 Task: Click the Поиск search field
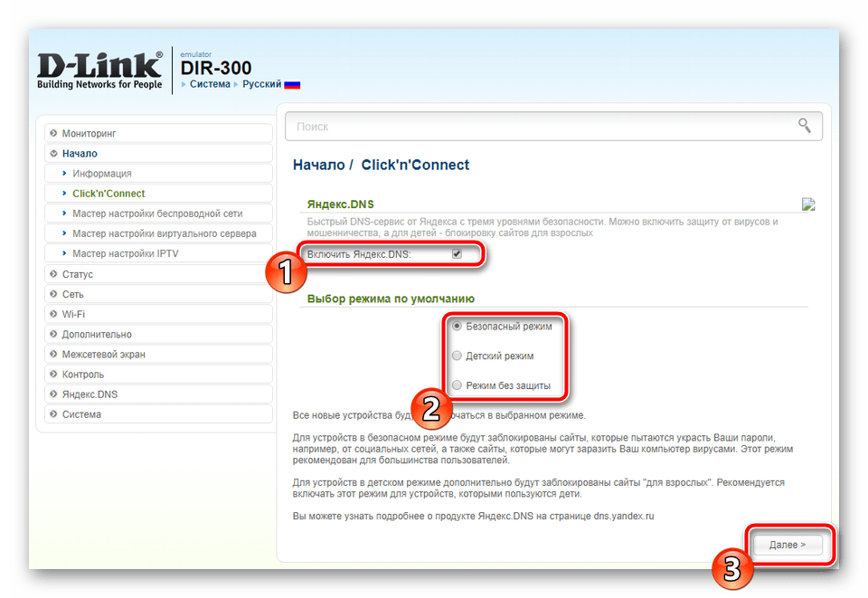click(553, 127)
